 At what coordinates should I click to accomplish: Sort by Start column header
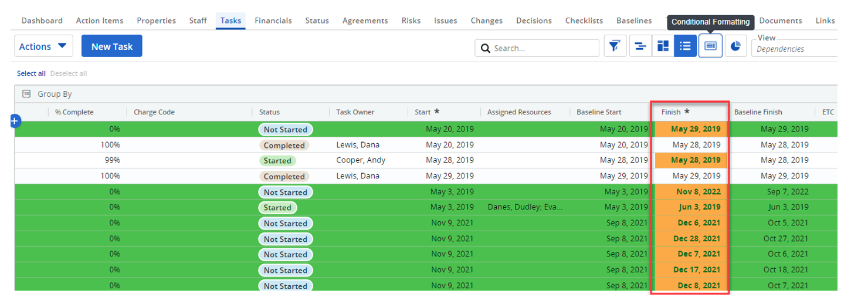pyautogui.click(x=423, y=112)
